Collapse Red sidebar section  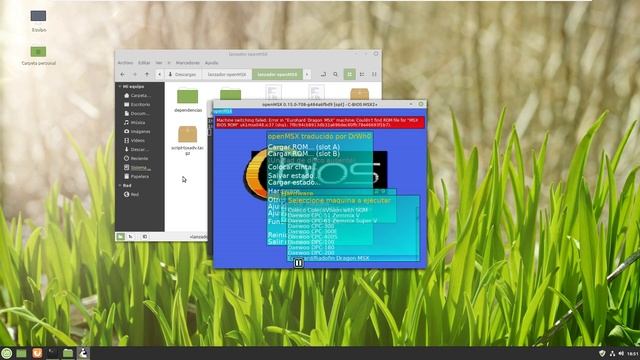120,185
